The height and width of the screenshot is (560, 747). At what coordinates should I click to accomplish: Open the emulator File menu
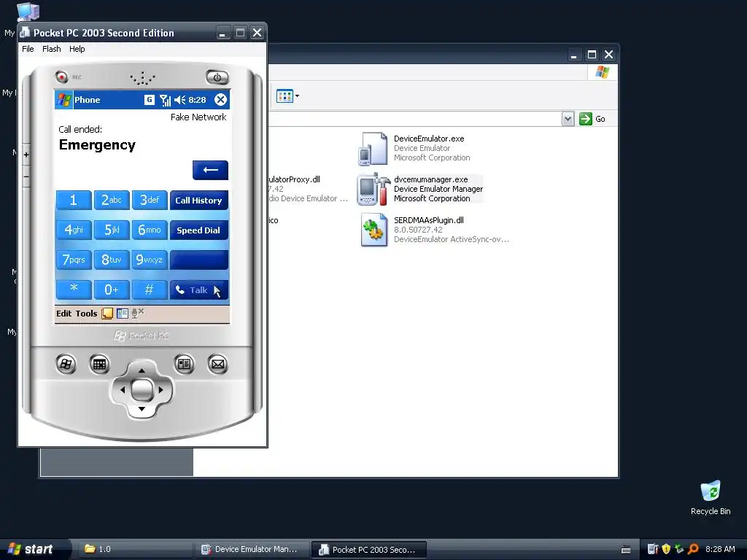(x=28, y=49)
